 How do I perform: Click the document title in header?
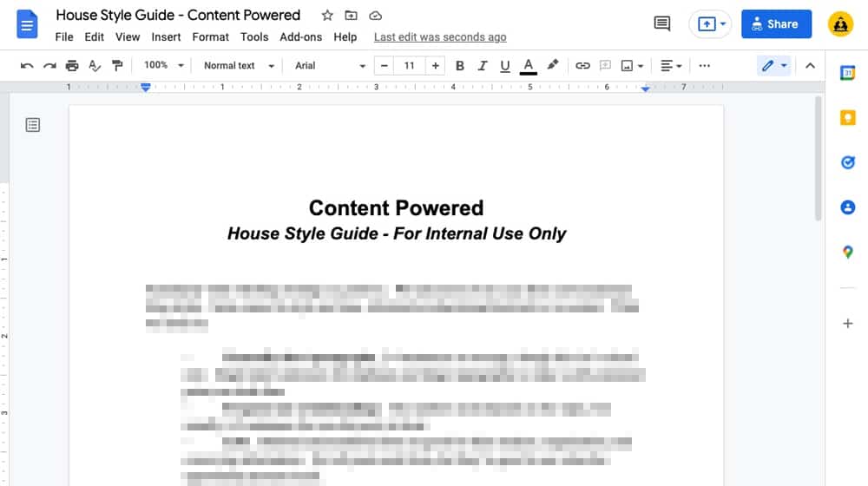point(178,15)
